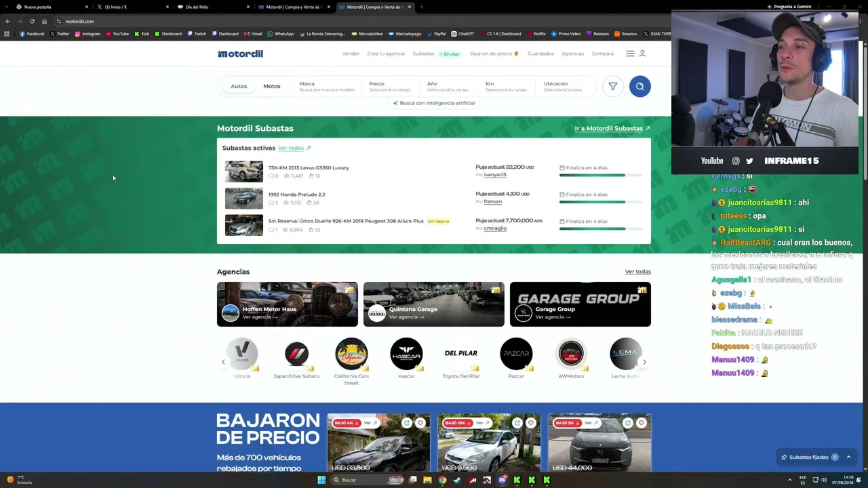Open bidder 'franvan' profile link
Viewport: 868px width, 488px height.
click(493, 201)
